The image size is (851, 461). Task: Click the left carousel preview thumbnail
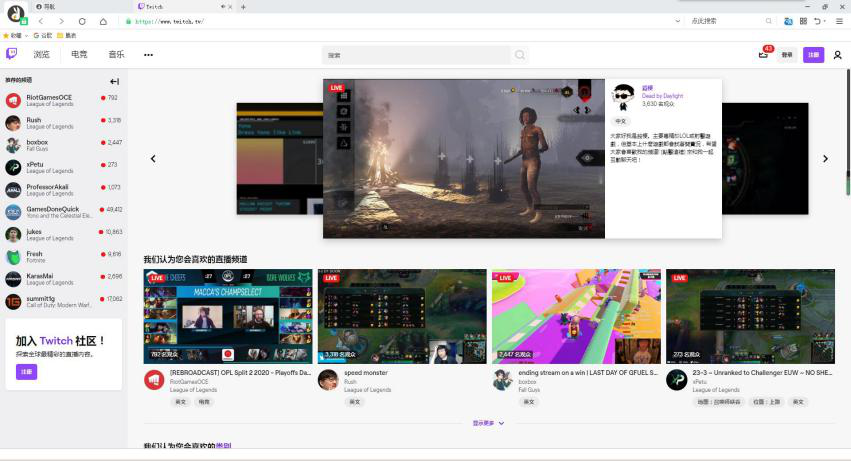click(280, 159)
